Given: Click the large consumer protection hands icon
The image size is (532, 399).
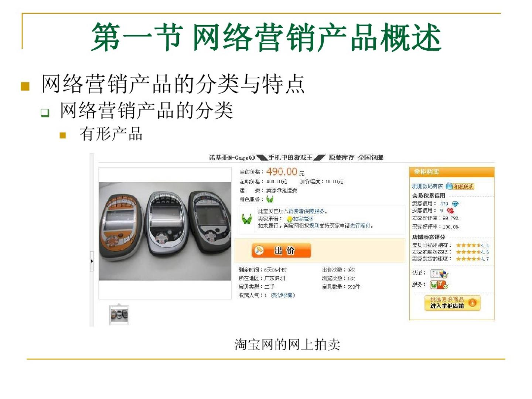Looking at the screenshot, I should pos(247,219).
